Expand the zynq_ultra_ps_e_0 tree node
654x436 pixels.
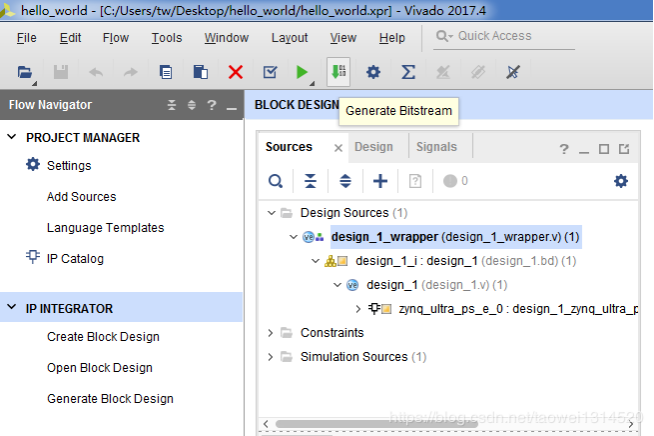(x=358, y=309)
